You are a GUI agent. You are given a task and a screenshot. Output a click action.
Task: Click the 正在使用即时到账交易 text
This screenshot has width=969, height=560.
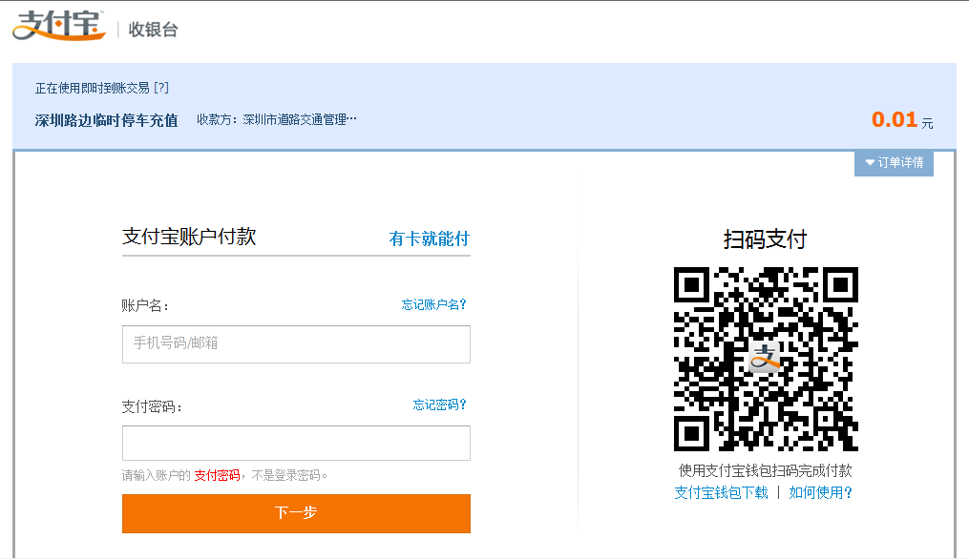click(92, 88)
